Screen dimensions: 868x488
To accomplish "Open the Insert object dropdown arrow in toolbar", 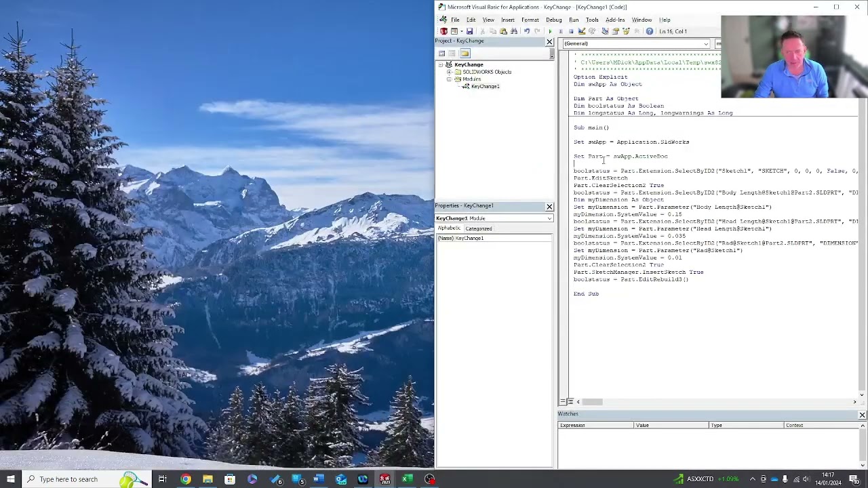I will tap(462, 31).
